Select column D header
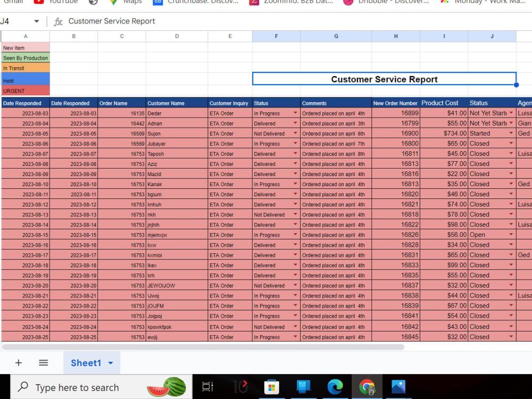The height and width of the screenshot is (399, 532). coord(177,36)
